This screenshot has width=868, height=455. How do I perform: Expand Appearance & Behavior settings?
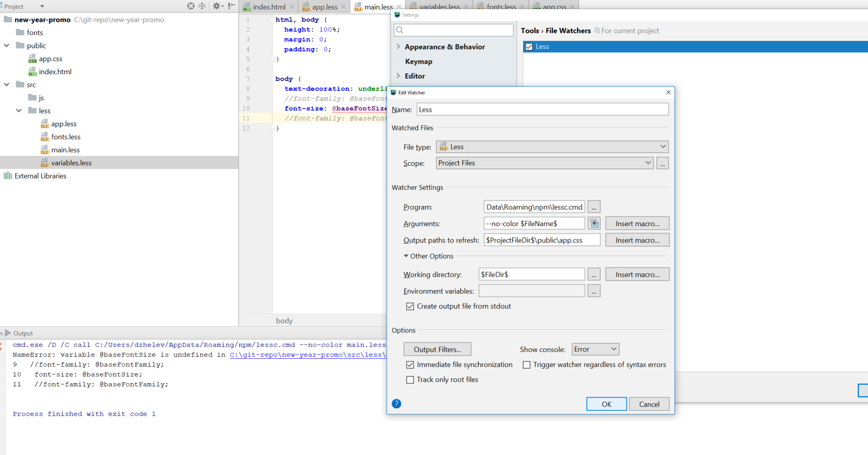398,47
